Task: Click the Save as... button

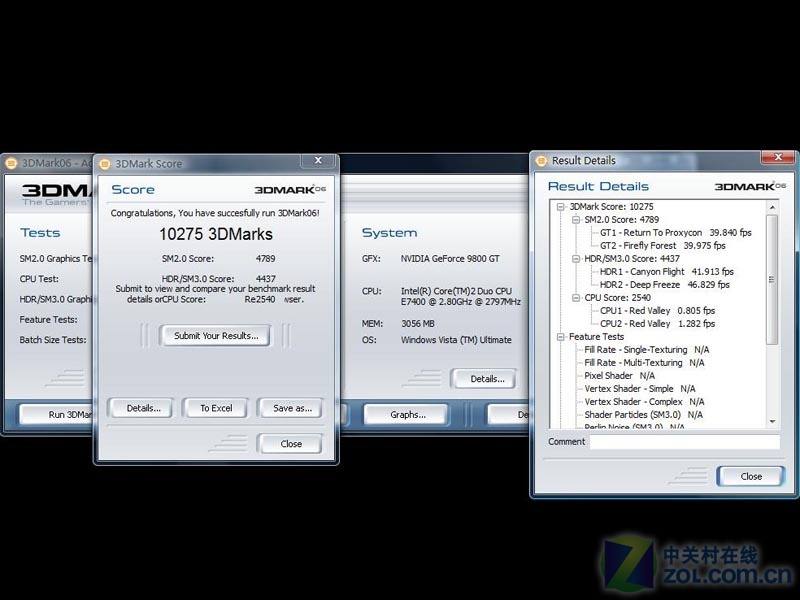Action: [291, 408]
